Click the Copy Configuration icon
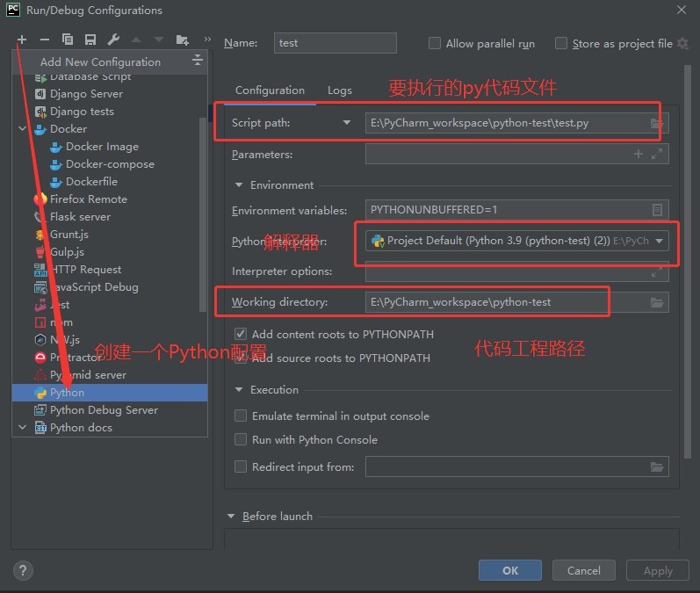This screenshot has height=593, width=700. (68, 40)
